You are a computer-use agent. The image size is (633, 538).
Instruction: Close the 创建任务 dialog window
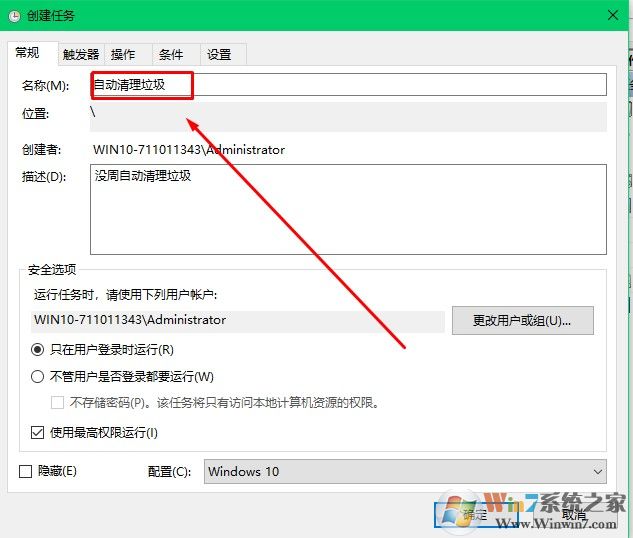point(610,15)
